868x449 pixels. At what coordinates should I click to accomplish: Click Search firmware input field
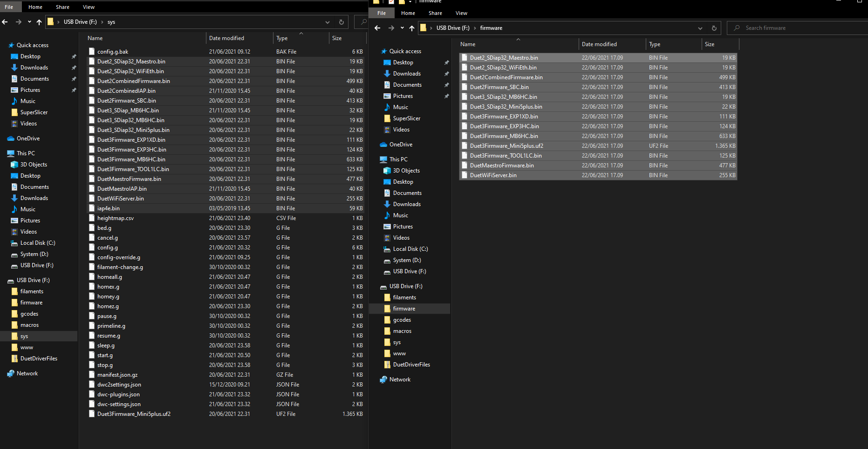[797, 28]
